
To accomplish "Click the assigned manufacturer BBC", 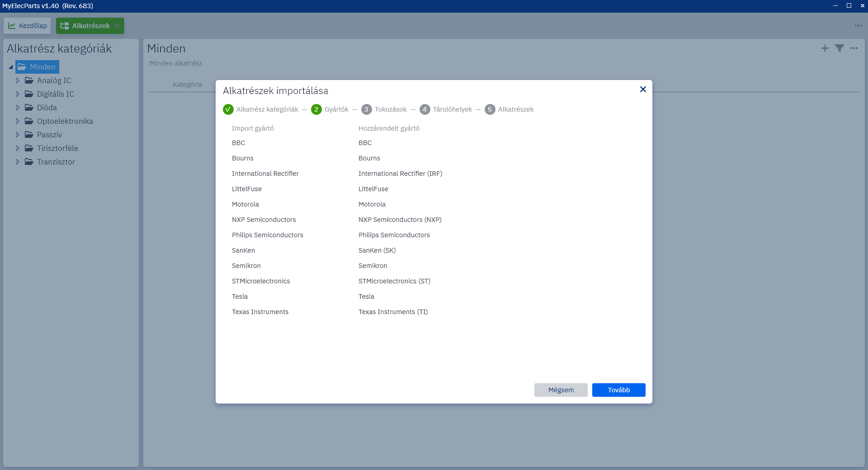I will pos(365,143).
